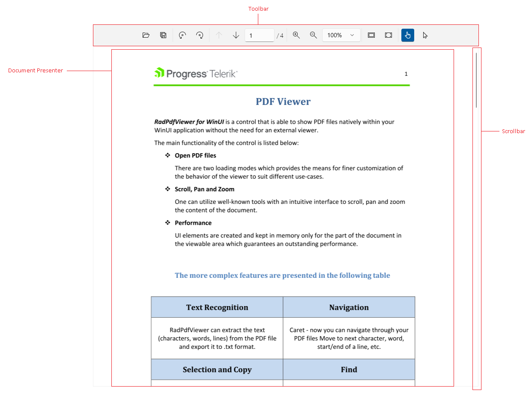Image resolution: width=532 pixels, height=399 pixels.
Task: Go to the previous page with up arrow
Action: pos(219,35)
